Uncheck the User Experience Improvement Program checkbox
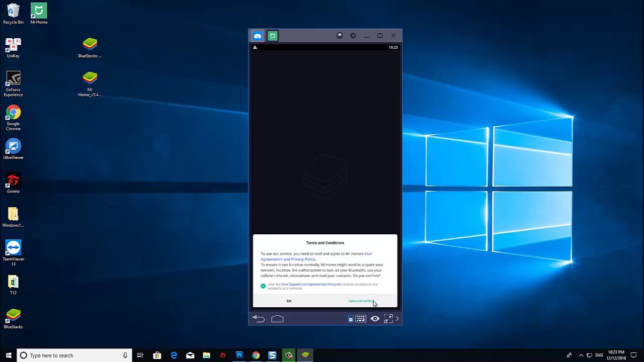This screenshot has width=644, height=362. click(263, 286)
